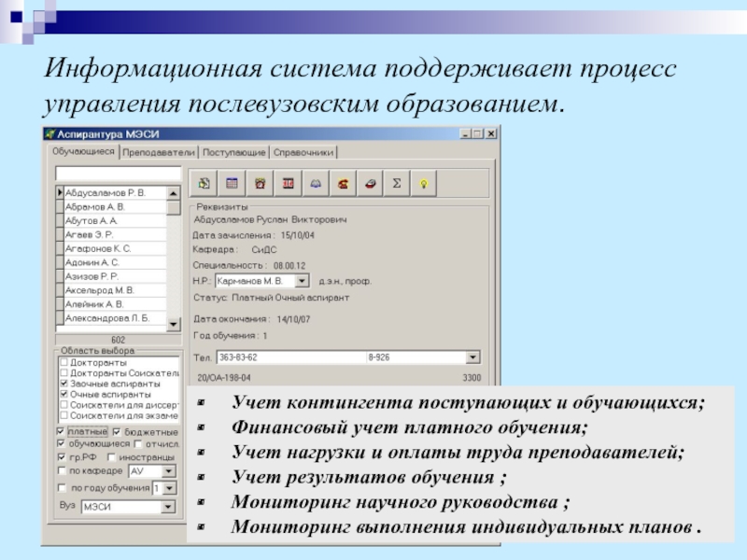Click the Аспирантура МЭСИ title bar app icon
The width and height of the screenshot is (747, 560).
pyautogui.click(x=50, y=133)
